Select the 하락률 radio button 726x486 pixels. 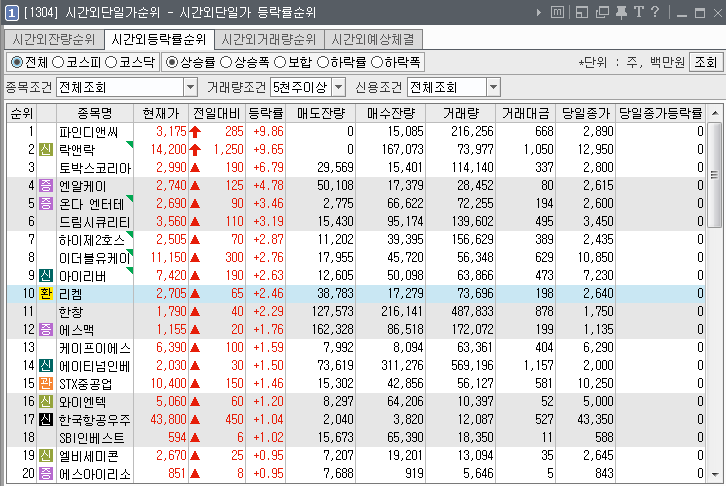[x=323, y=62]
